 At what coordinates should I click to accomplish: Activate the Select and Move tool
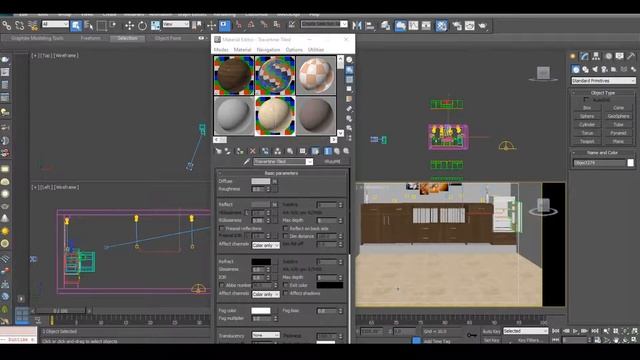coord(129,26)
